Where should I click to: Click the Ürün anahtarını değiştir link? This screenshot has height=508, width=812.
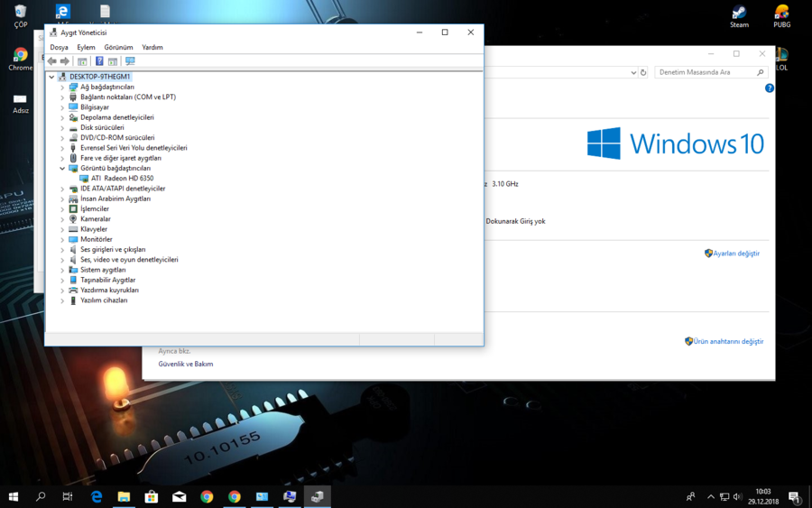click(x=728, y=342)
